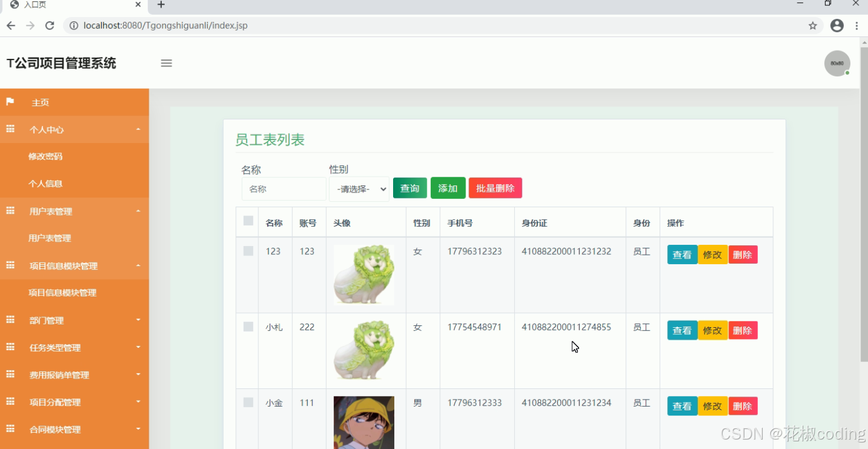This screenshot has width=868, height=449.
Task: Open the 性别 -请选择- dropdown
Action: pos(358,188)
